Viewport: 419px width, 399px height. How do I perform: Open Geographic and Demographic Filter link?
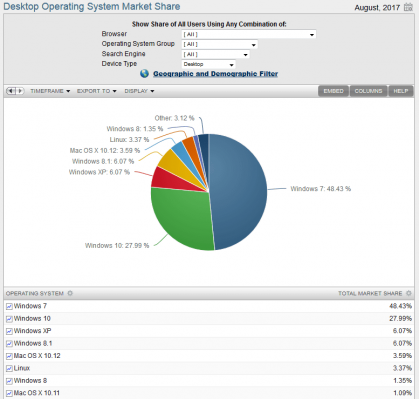click(x=215, y=74)
